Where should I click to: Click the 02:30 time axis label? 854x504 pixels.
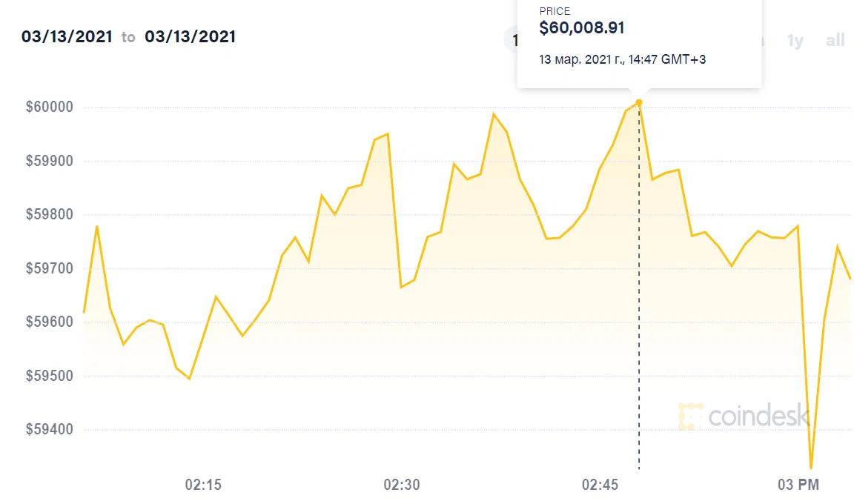point(402,485)
